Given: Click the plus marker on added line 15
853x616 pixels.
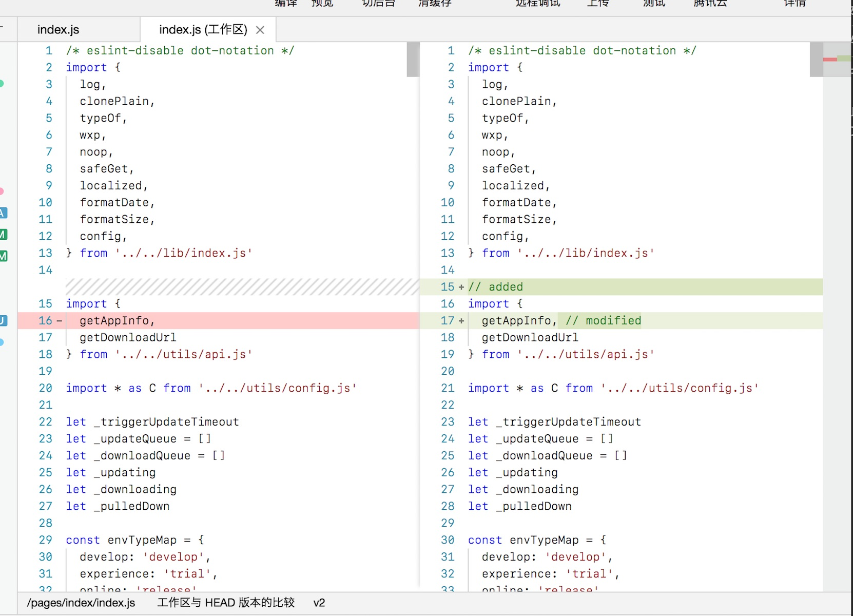Looking at the screenshot, I should coord(461,287).
